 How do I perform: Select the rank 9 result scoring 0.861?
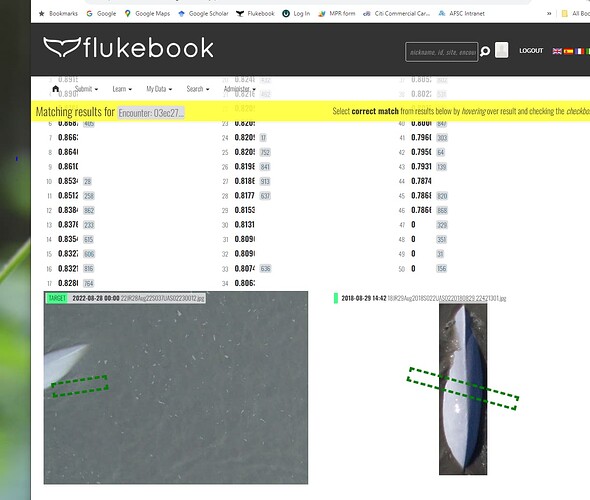(68, 167)
